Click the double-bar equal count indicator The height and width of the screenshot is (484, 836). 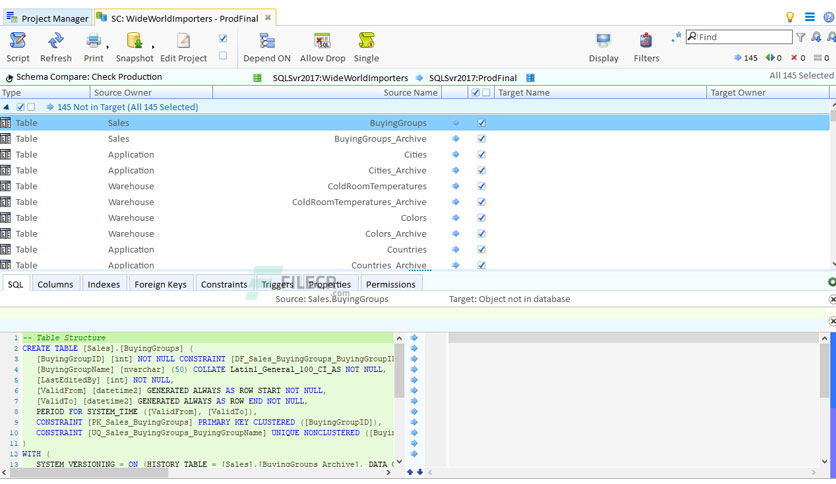(x=821, y=58)
